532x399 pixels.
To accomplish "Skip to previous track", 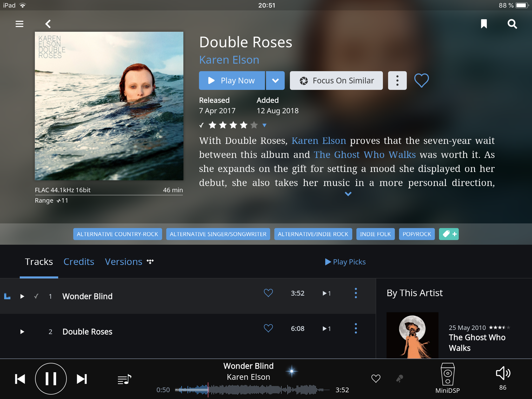I will click(20, 379).
